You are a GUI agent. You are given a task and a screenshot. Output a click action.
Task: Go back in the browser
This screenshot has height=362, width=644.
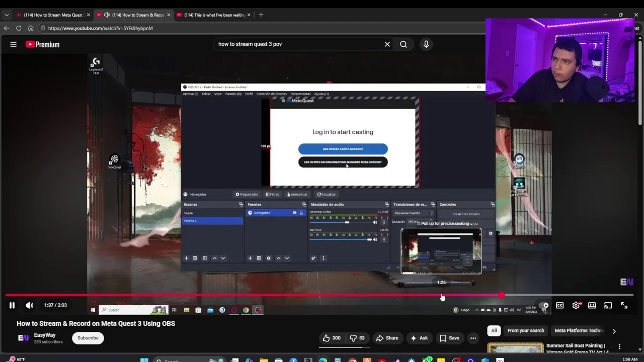[7, 28]
